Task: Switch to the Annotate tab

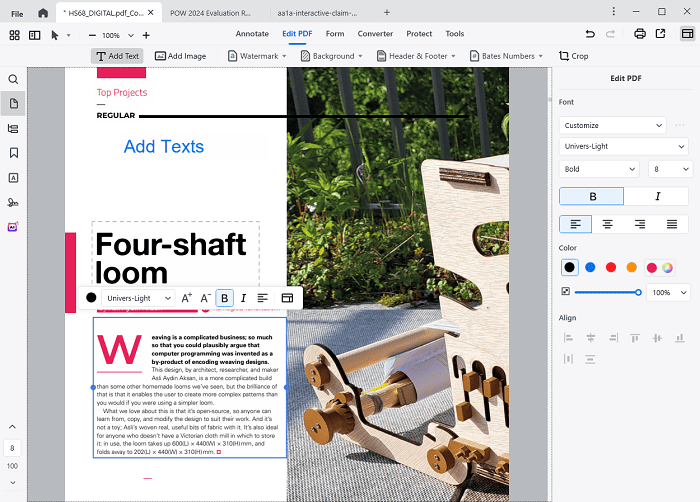Action: coord(252,34)
